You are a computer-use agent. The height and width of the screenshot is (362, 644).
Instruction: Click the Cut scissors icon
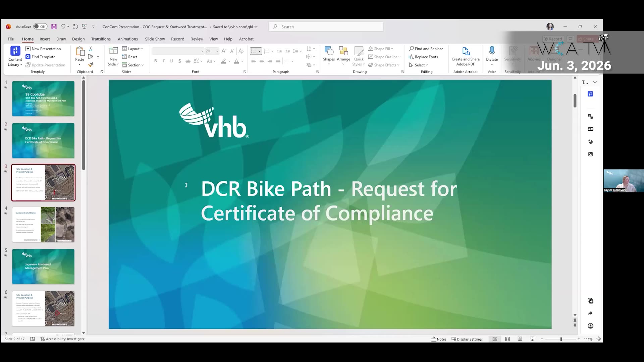(91, 49)
